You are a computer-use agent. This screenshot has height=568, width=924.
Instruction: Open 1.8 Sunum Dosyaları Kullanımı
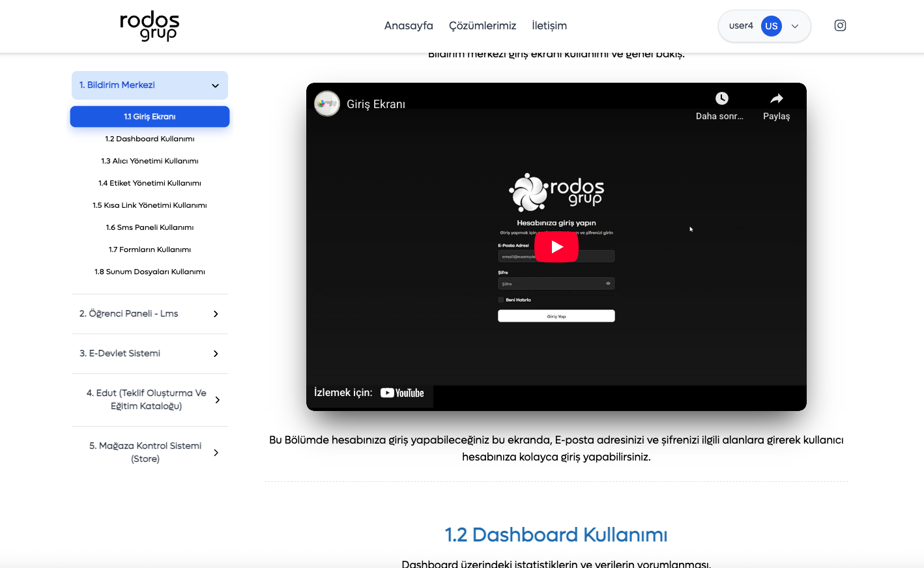[150, 272]
